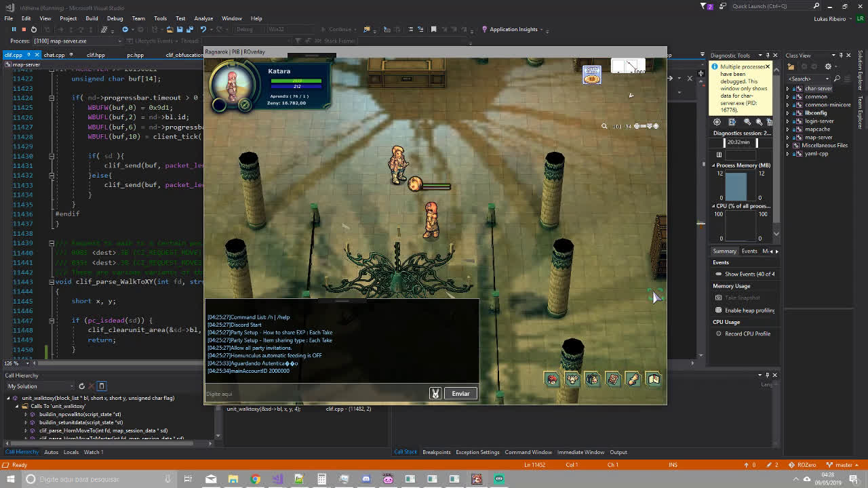Open the Debug menu
868x488 pixels.
(x=115, y=18)
